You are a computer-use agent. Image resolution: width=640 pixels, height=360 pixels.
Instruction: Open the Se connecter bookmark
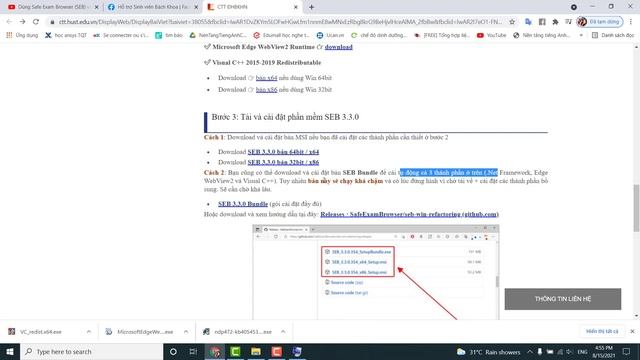click(121, 35)
